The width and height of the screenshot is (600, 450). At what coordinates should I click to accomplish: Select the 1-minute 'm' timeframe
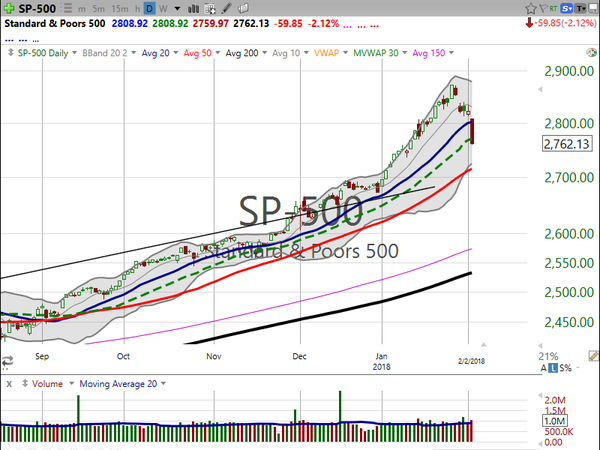click(82, 8)
